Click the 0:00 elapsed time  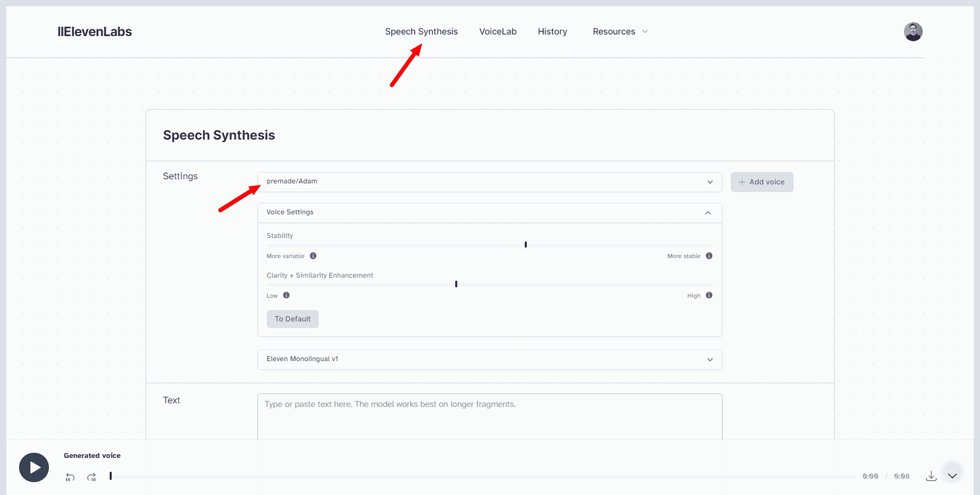coord(870,476)
